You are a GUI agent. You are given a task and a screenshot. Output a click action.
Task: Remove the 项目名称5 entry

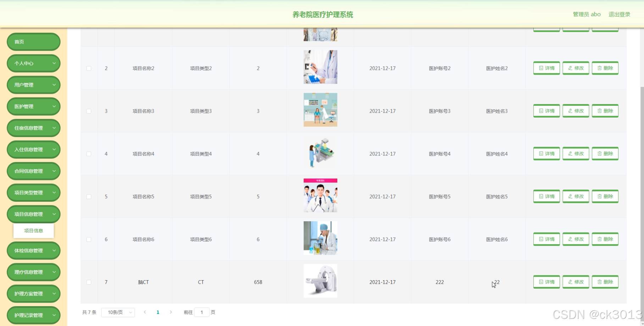pyautogui.click(x=605, y=196)
